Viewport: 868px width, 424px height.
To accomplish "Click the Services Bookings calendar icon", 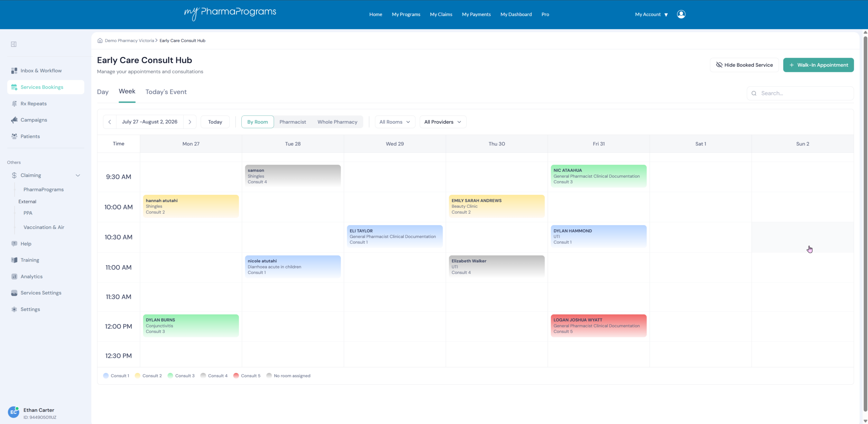I will point(14,87).
